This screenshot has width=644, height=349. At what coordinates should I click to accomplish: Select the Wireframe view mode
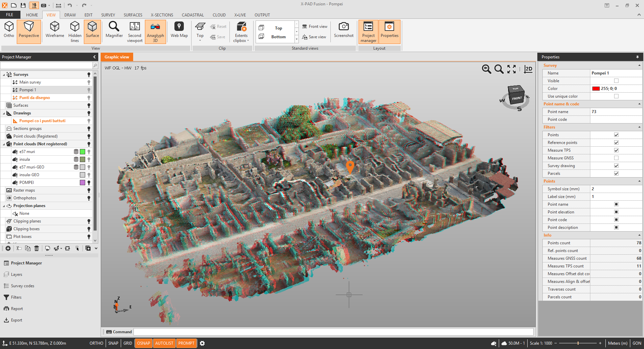coord(55,30)
